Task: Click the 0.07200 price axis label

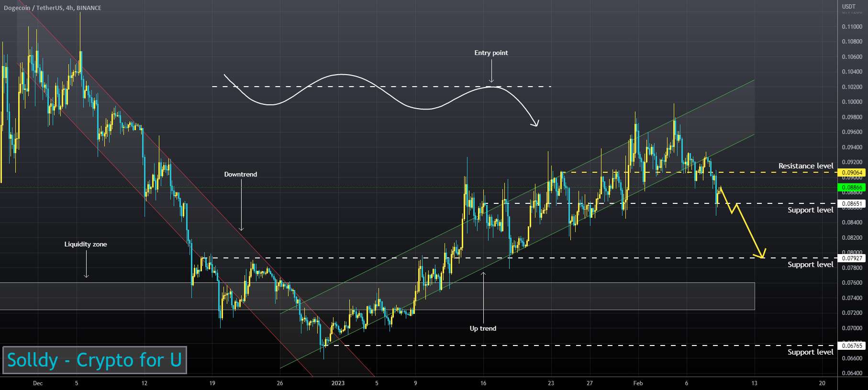Action: (852, 313)
